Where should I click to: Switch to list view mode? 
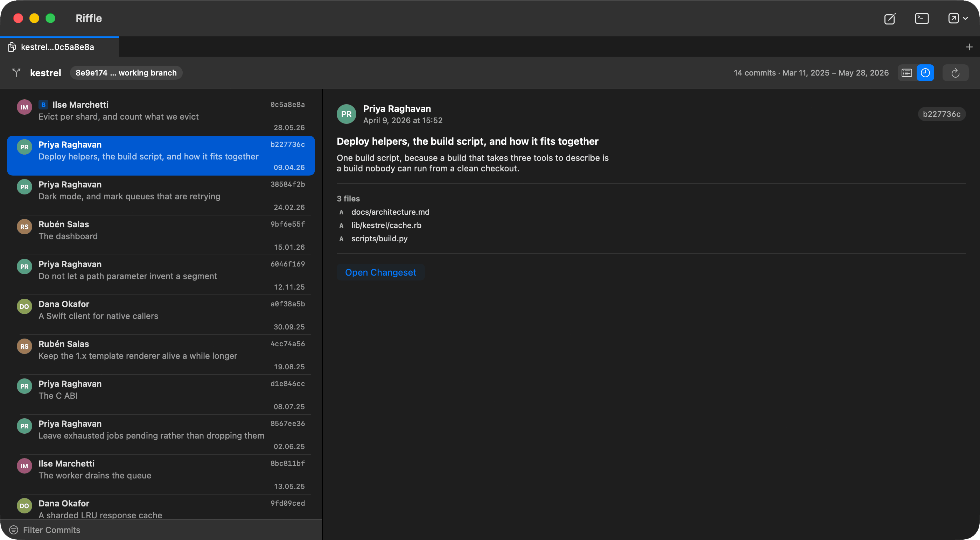(906, 73)
